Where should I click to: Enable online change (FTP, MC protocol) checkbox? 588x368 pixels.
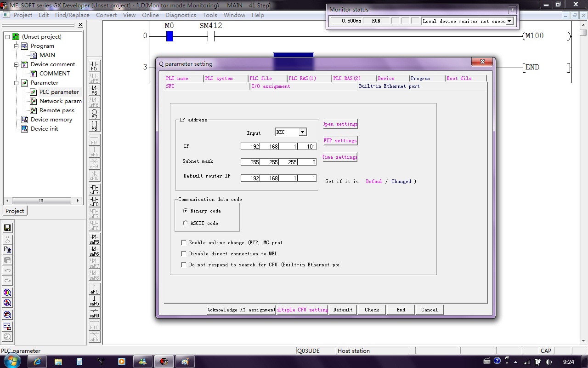184,242
